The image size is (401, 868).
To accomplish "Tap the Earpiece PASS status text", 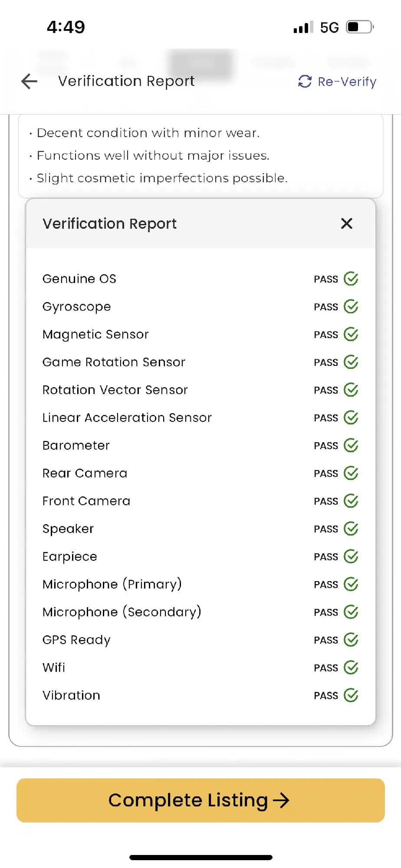I will click(325, 557).
